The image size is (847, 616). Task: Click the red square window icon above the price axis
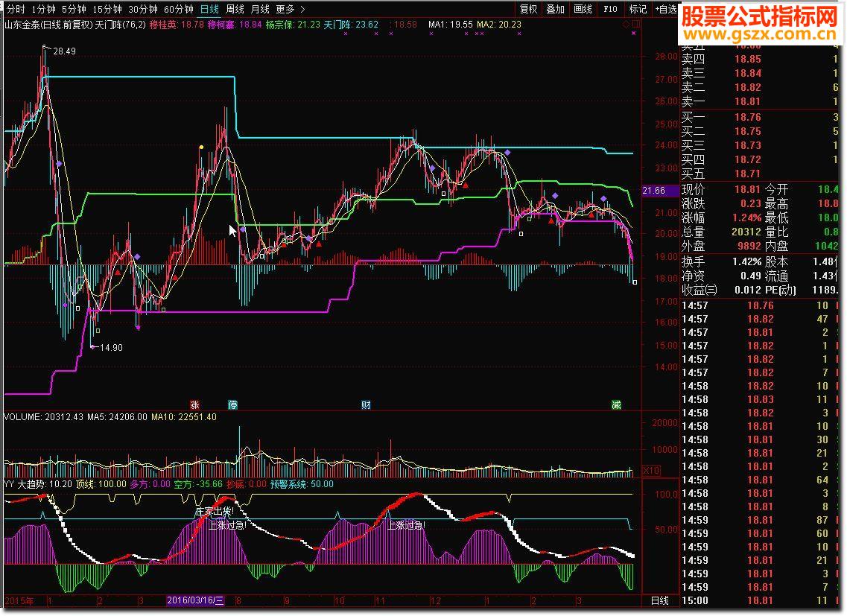tap(636, 25)
